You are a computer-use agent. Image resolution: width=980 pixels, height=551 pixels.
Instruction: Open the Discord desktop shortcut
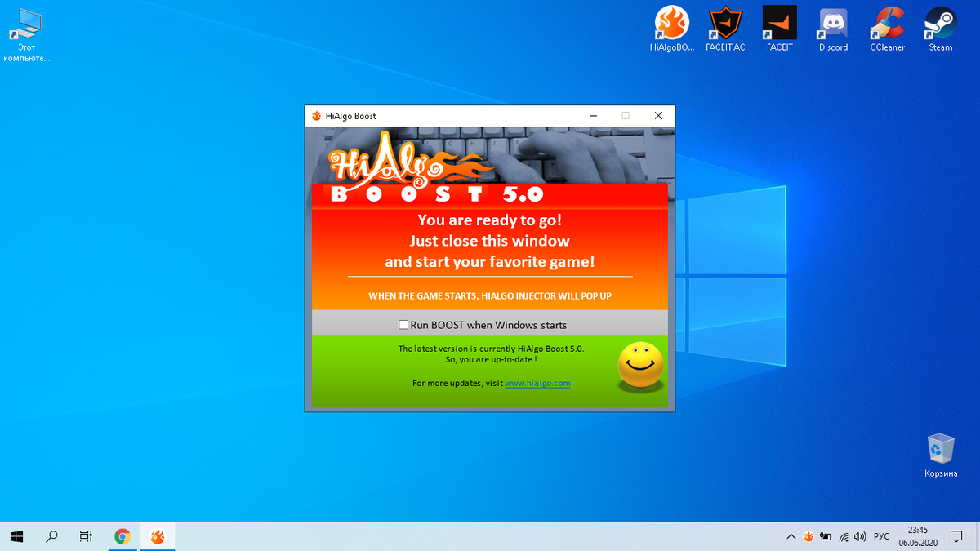click(x=833, y=29)
